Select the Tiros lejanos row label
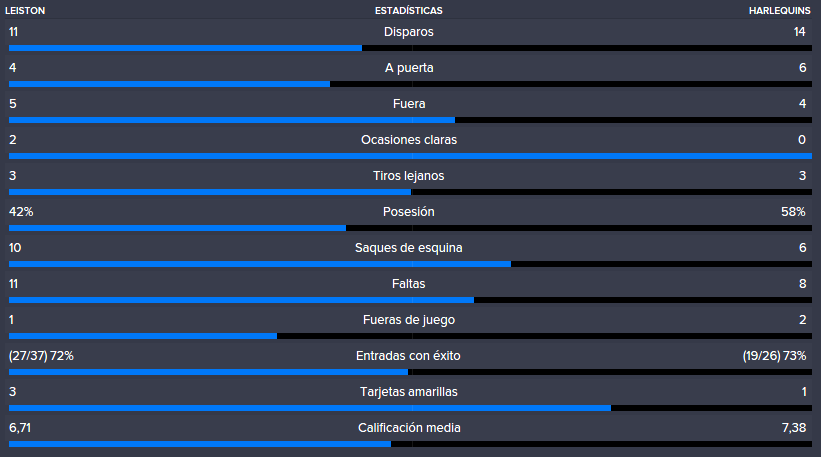 tap(408, 176)
